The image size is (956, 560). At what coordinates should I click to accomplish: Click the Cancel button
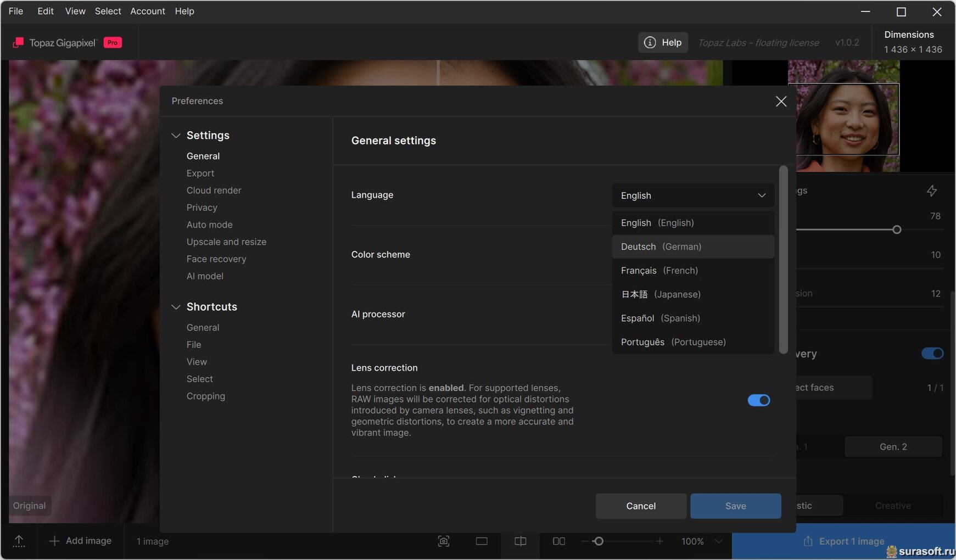point(640,506)
